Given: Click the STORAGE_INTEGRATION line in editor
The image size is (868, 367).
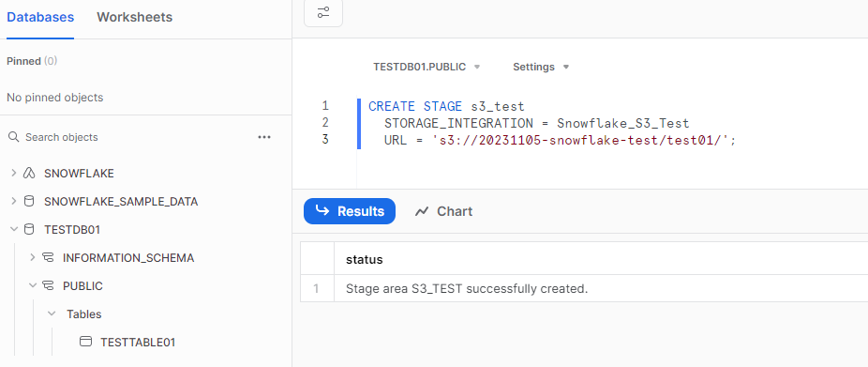Looking at the screenshot, I should (x=537, y=123).
